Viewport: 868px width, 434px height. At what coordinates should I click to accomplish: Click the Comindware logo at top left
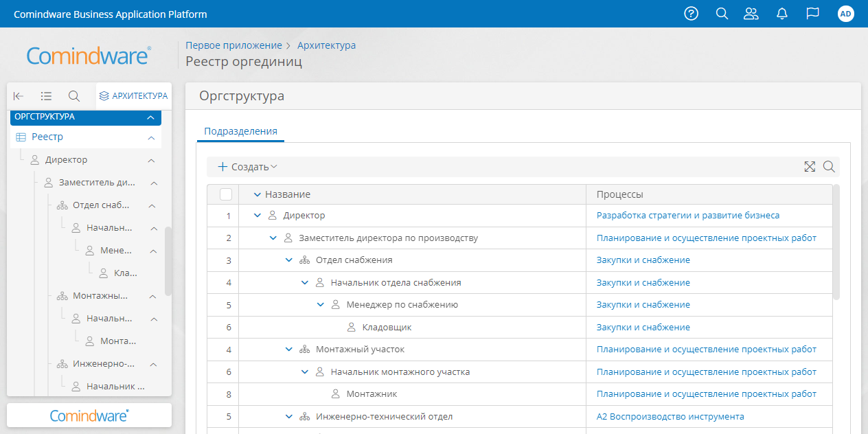pyautogui.click(x=89, y=56)
